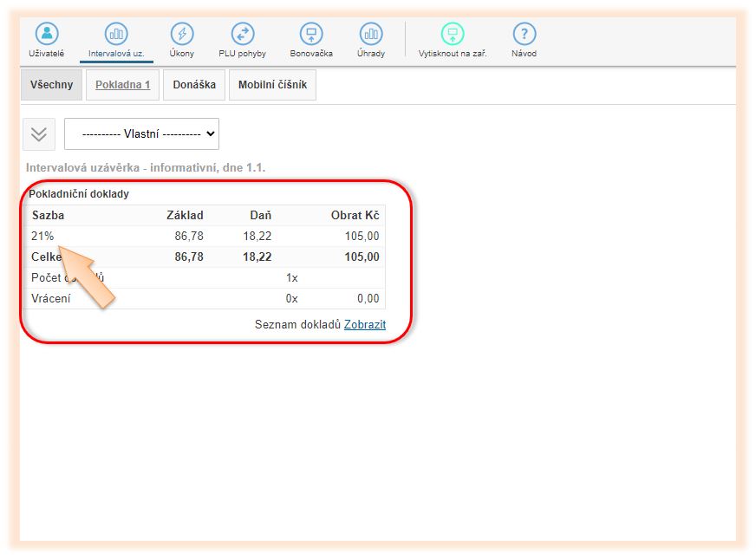This screenshot has width=756, height=559.
Task: Open the Vlastní interval dropdown
Action: [x=141, y=134]
